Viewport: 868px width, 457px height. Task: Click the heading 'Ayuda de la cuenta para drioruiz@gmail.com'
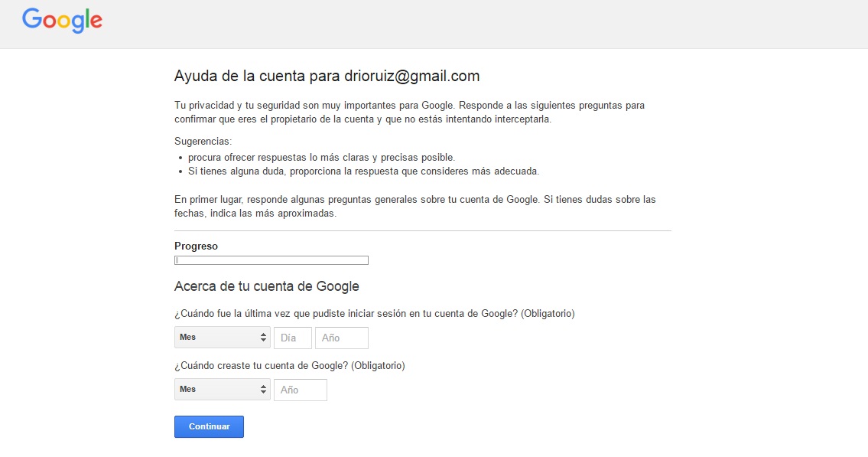point(327,76)
